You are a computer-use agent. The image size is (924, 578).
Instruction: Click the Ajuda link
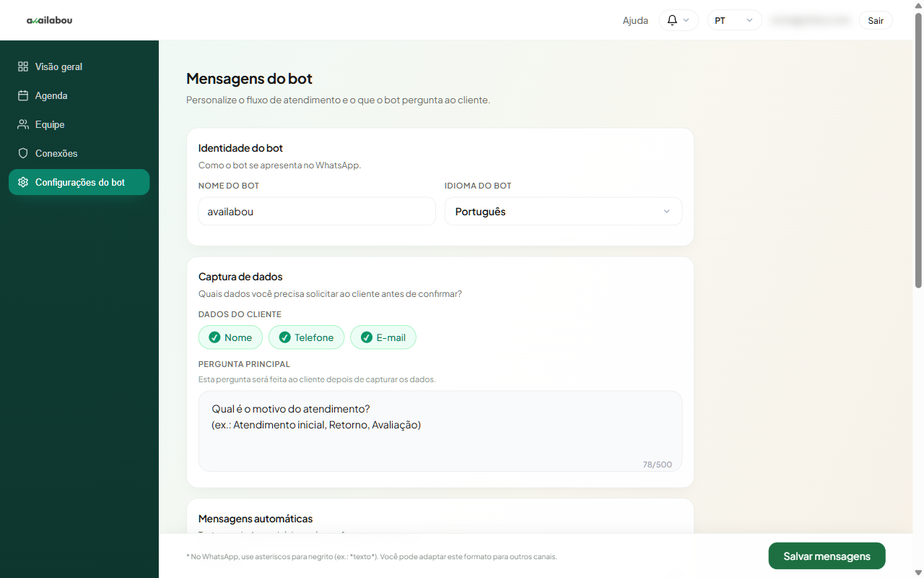pos(635,20)
